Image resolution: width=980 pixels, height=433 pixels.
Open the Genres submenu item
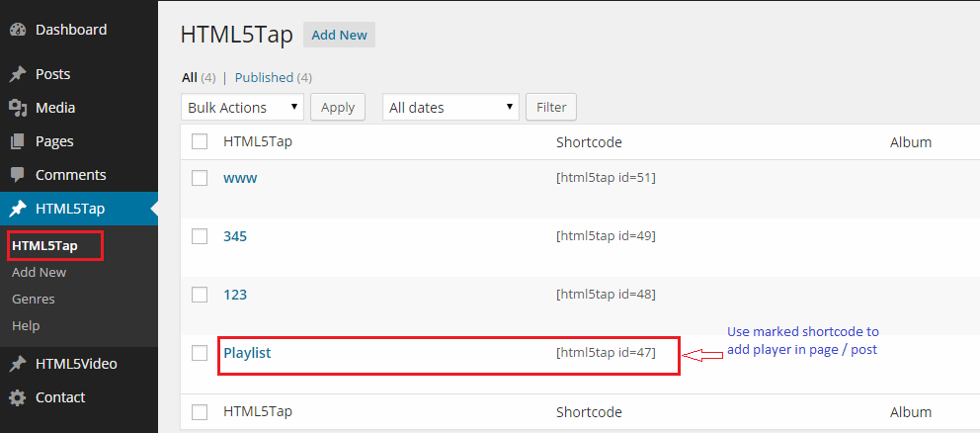(x=34, y=300)
